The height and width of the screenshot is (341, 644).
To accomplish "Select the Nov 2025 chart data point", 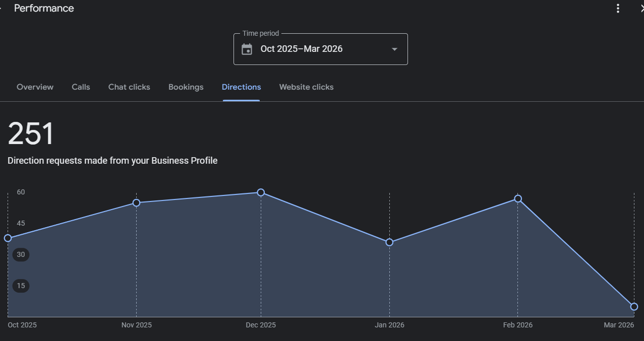I will coord(136,203).
